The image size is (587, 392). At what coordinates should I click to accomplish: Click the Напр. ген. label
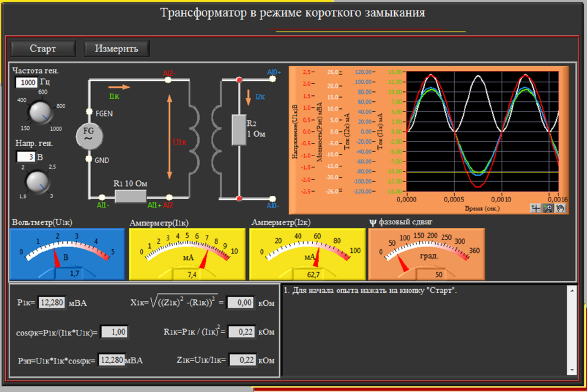(34, 143)
